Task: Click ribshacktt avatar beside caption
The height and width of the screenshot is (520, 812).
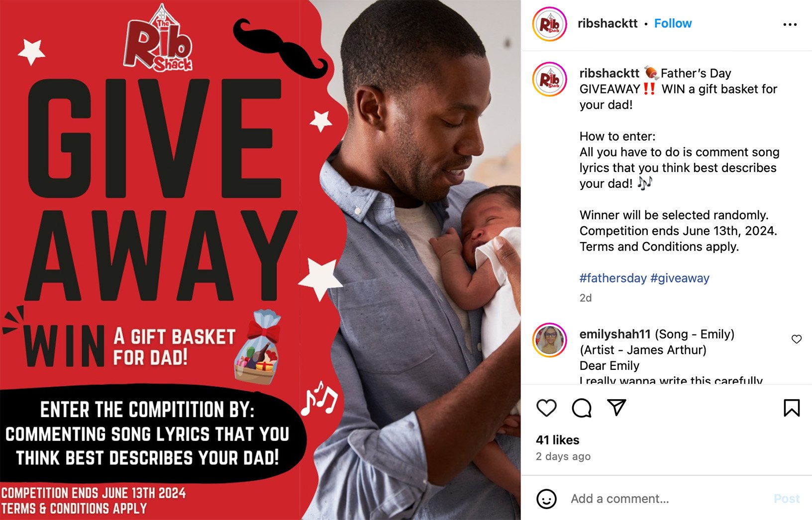Action: [x=550, y=79]
